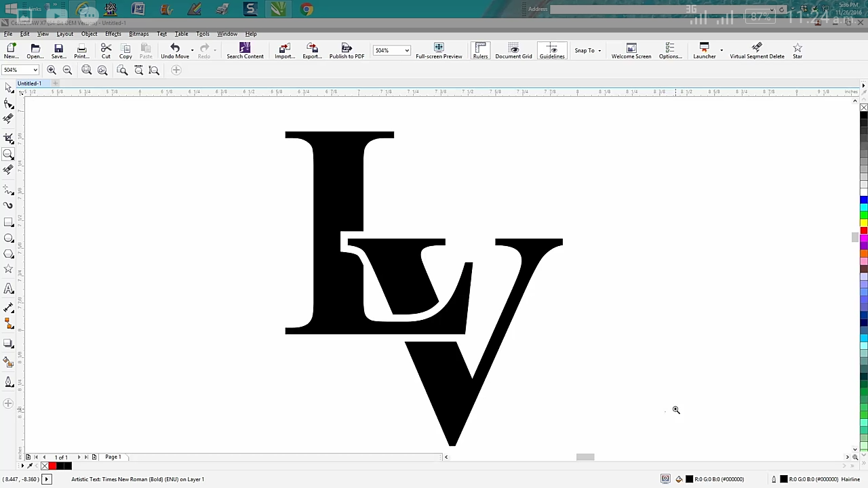Open the Bitmaps menu
Viewport: 868px width, 488px height.
138,34
